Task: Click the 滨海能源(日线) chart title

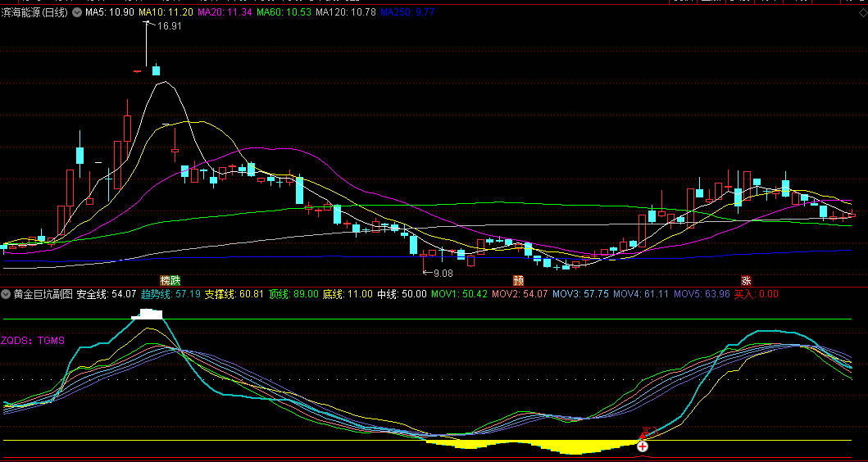Action: 34,11
